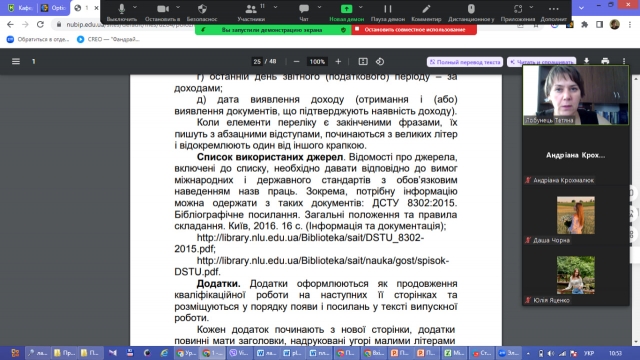This screenshot has height=360, width=640.
Task: Open share options arrow beside Новая демон
Action: pos(361,7)
